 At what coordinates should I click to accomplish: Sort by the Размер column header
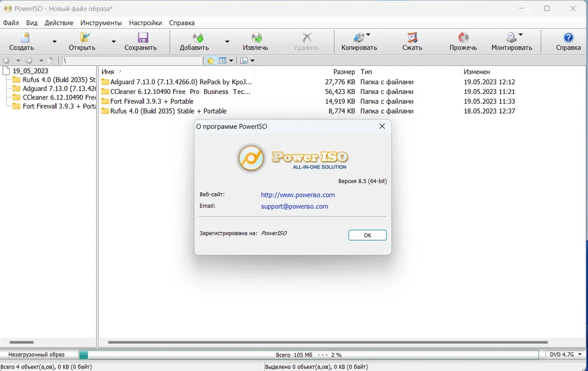tap(306, 72)
